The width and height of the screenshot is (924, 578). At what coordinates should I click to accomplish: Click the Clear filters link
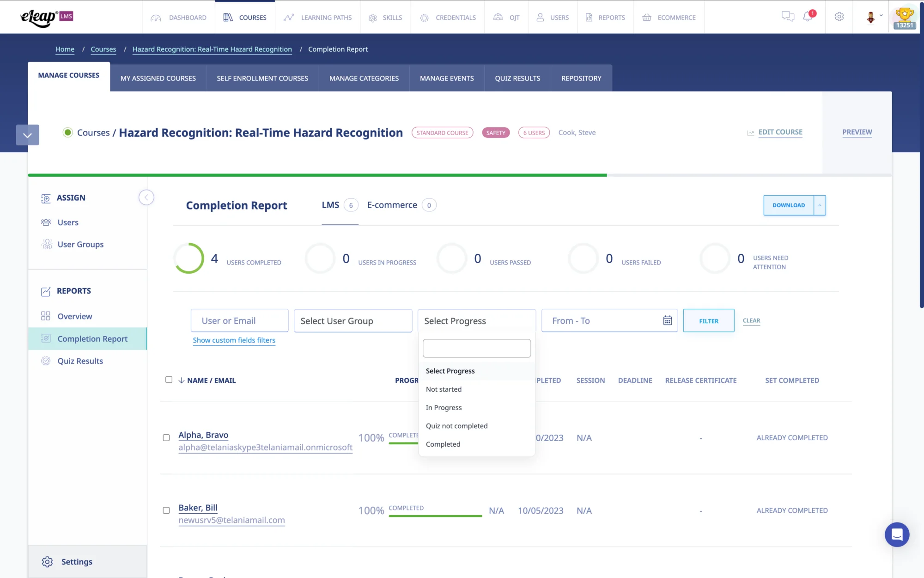coord(751,320)
